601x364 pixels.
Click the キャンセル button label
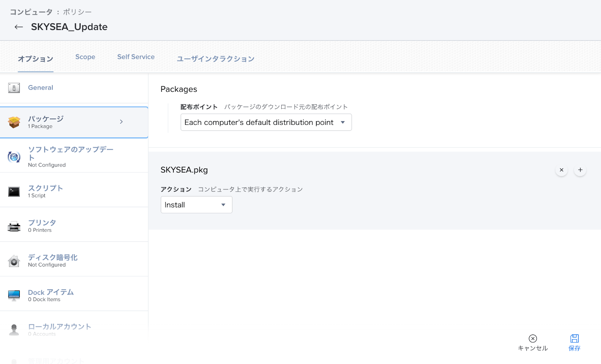(533, 348)
